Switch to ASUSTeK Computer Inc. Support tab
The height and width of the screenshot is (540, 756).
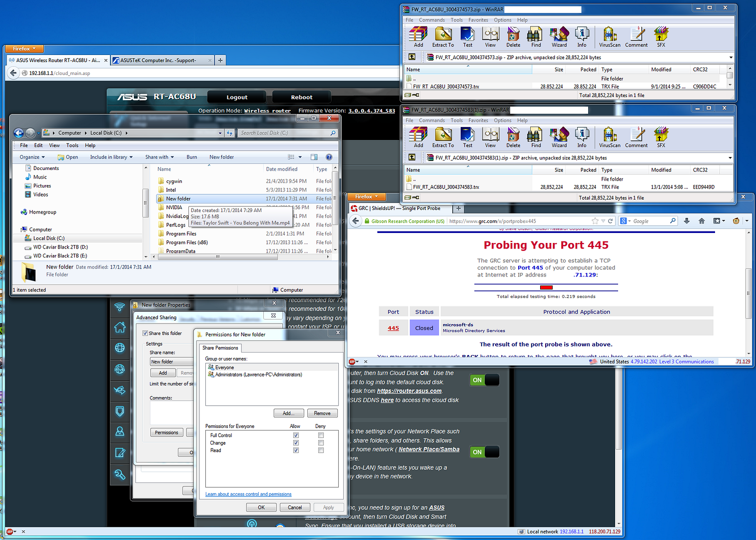pos(162,60)
